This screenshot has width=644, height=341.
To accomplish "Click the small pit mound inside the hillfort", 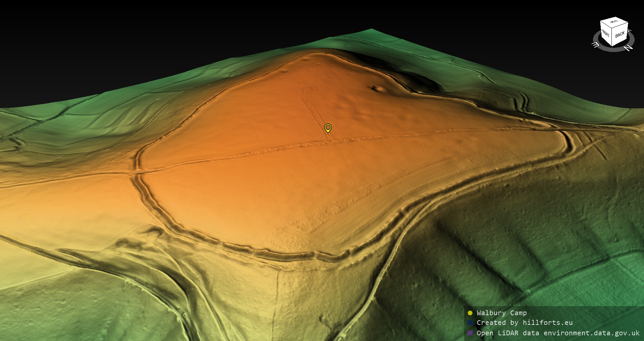I will point(376,89).
